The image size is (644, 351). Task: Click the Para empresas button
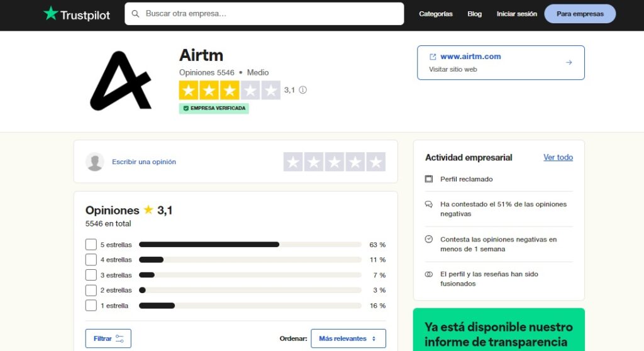click(x=579, y=14)
